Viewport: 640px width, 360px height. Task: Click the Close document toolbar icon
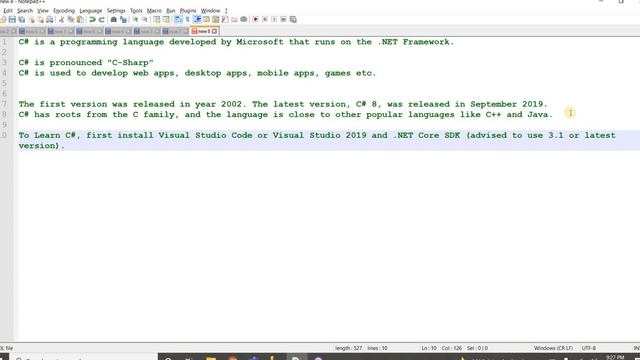tap(31, 20)
